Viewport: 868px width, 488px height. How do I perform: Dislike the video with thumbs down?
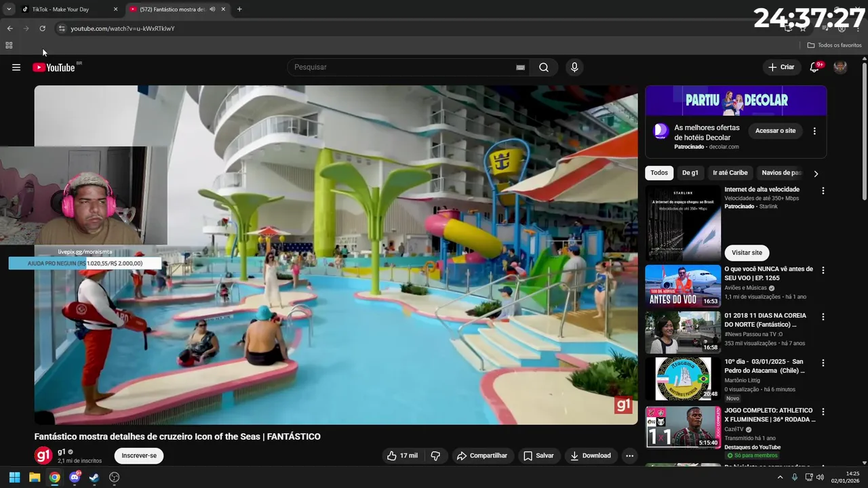point(435,455)
